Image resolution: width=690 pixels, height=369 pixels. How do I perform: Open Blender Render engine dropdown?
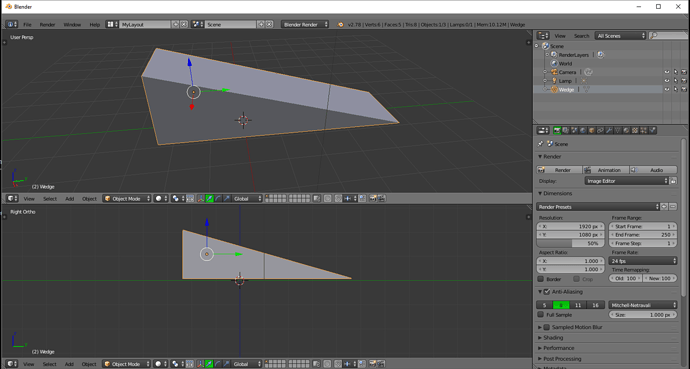pyautogui.click(x=305, y=25)
